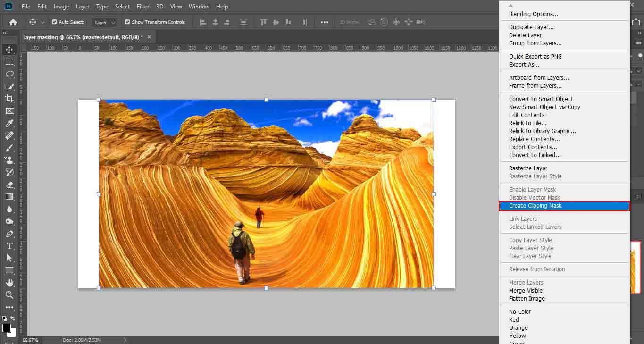Open the Image menu
This screenshot has width=644, height=344.
pos(61,7)
